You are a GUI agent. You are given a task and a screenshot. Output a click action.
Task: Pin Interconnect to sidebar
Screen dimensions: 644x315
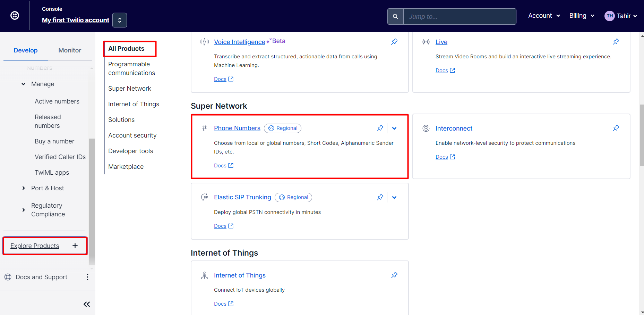[x=616, y=128]
